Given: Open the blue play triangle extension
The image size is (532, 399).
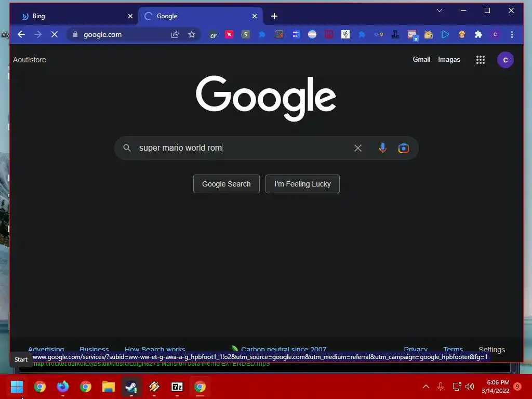Looking at the screenshot, I should pos(445,34).
